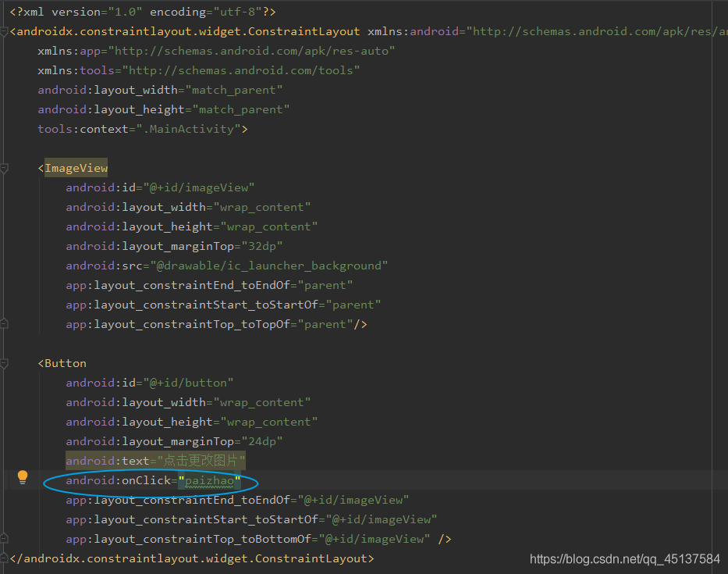Click the xmlns:app namespace URL
Image resolution: width=728 pixels, height=574 pixels.
[251, 51]
